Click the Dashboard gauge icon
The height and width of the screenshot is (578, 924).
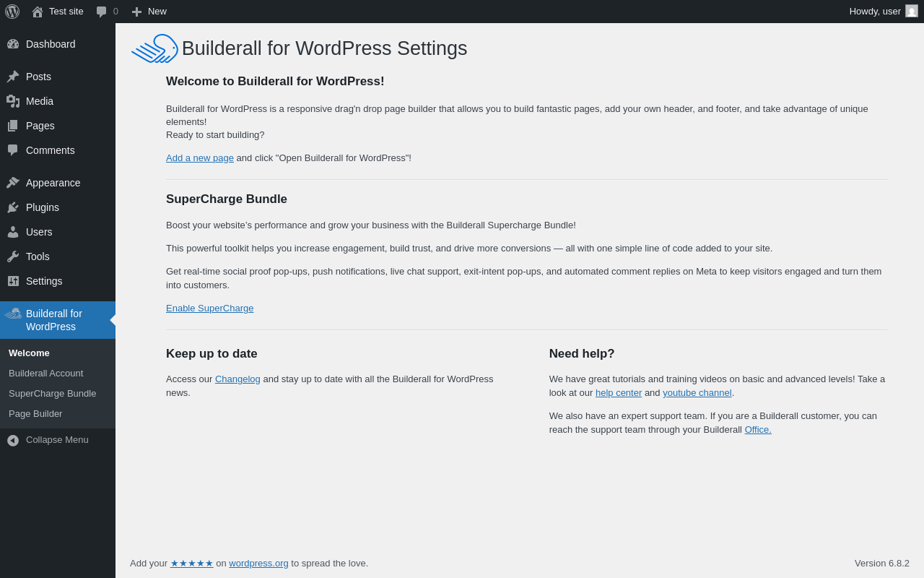(13, 44)
